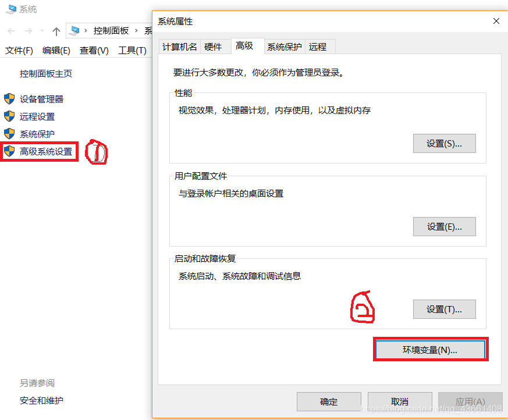Expand the chevron after 控制面板 in address bar
The image size is (508, 420).
pos(136,31)
